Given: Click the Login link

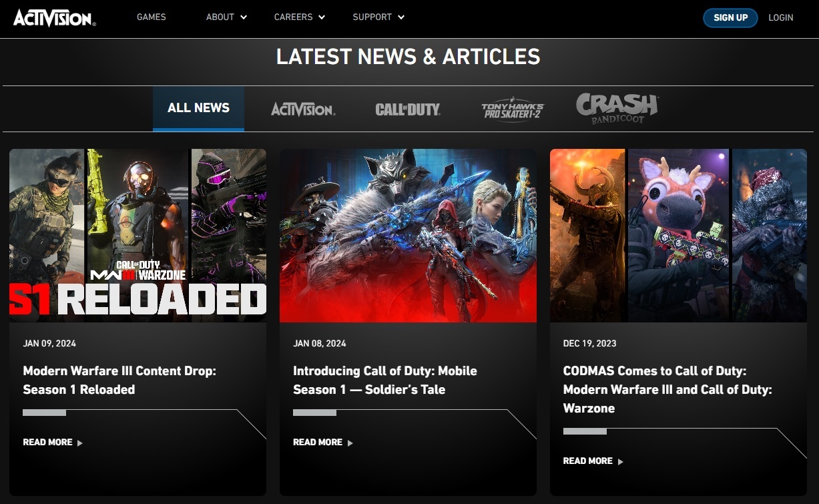Looking at the screenshot, I should pyautogui.click(x=780, y=18).
